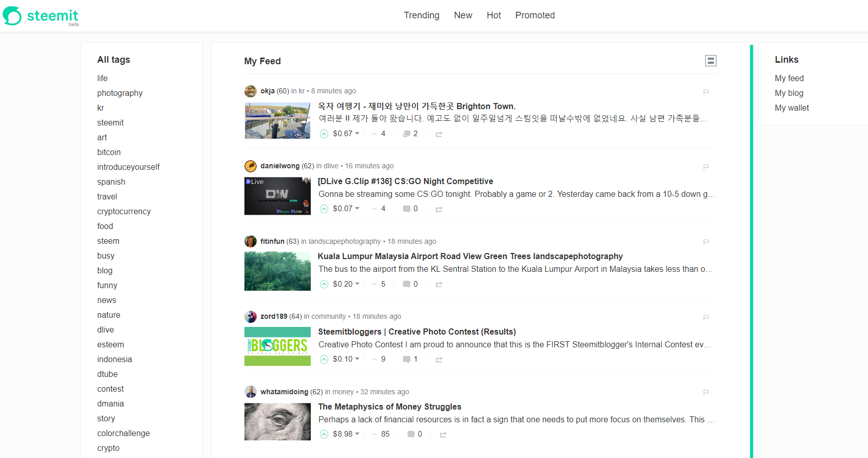Open the Brighton Town post thumbnail

278,120
